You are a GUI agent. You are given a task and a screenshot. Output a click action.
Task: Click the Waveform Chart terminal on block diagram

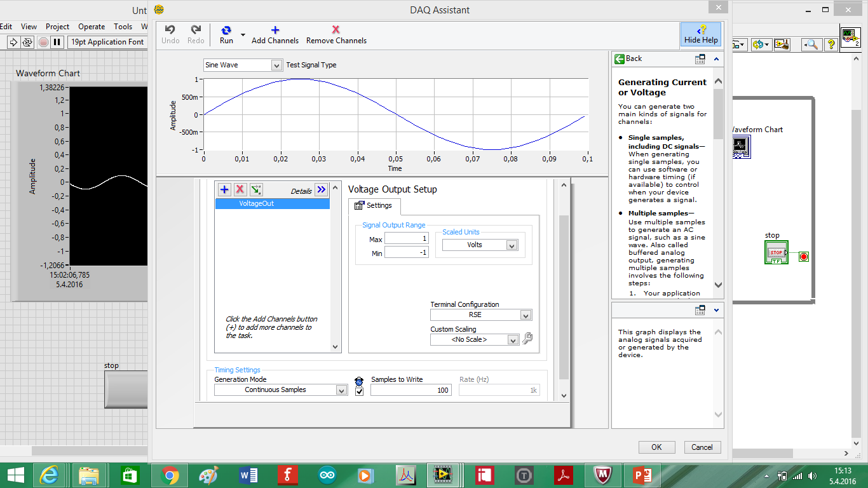point(740,146)
